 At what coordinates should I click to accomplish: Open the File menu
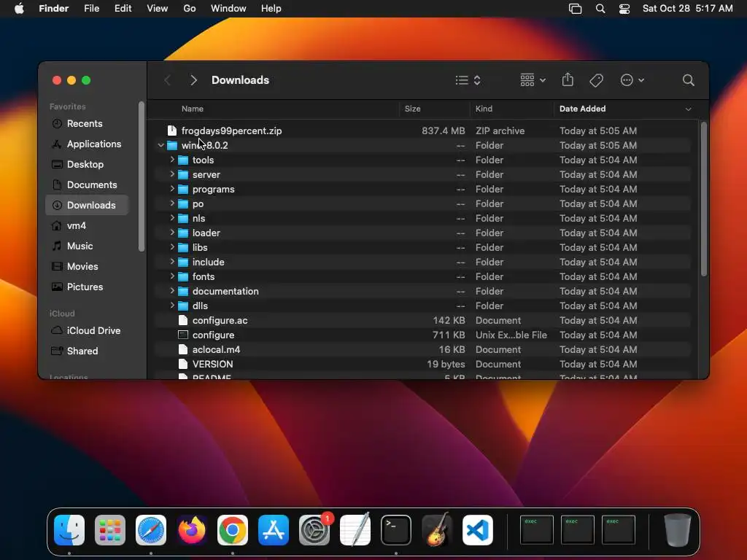click(91, 9)
